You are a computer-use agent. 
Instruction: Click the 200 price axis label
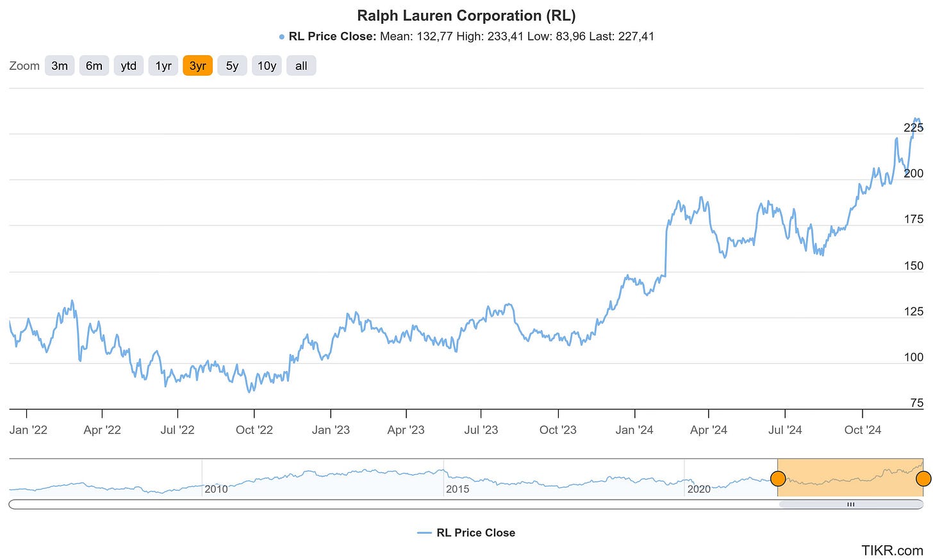(x=914, y=173)
